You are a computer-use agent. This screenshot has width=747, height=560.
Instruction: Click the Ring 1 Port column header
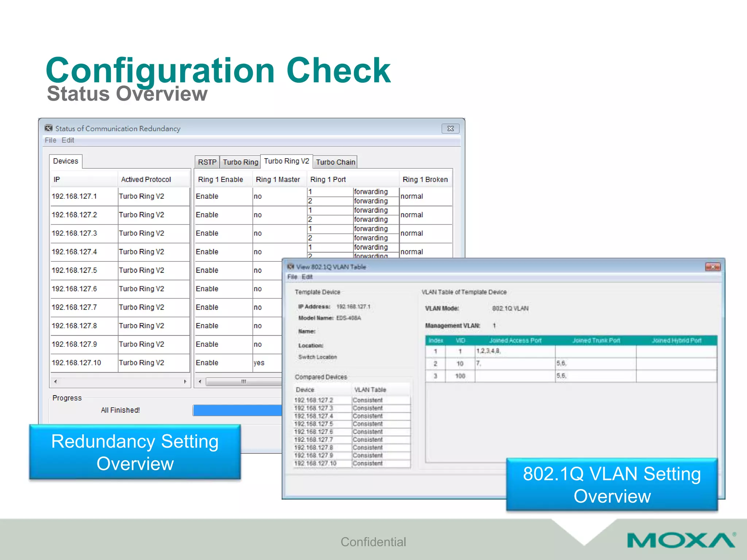(353, 179)
